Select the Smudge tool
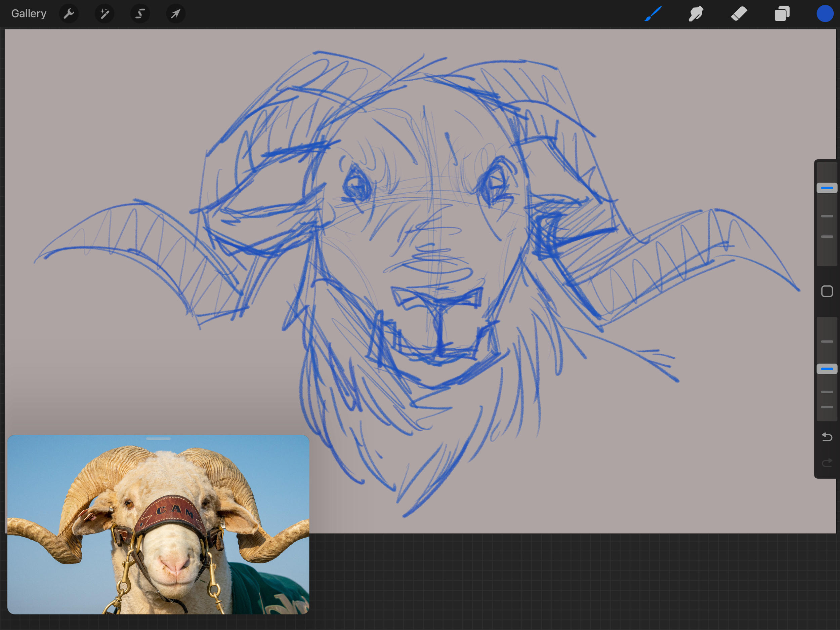This screenshot has height=630, width=840. pos(696,14)
